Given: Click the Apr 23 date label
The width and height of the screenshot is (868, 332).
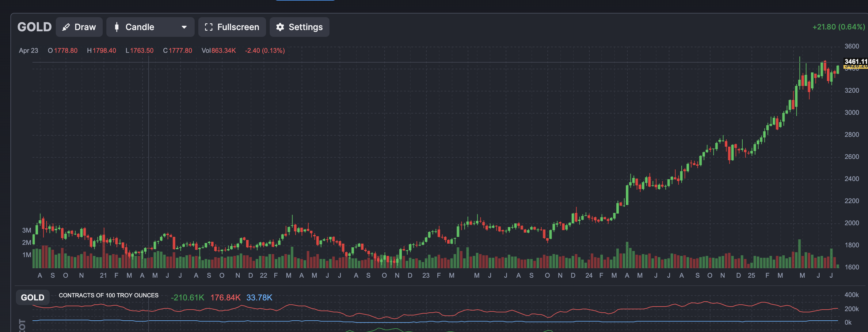Looking at the screenshot, I should [28, 51].
